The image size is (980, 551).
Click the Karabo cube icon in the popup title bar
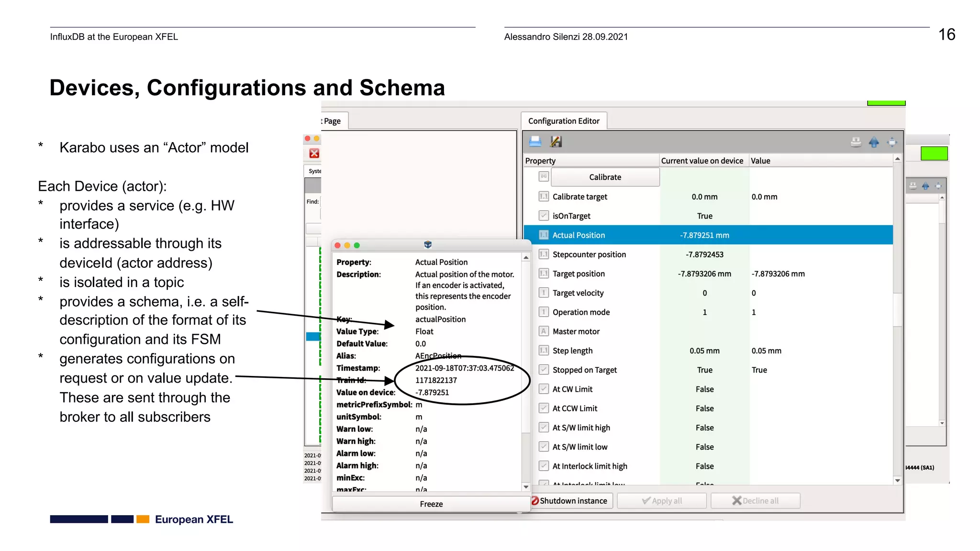[x=428, y=245]
